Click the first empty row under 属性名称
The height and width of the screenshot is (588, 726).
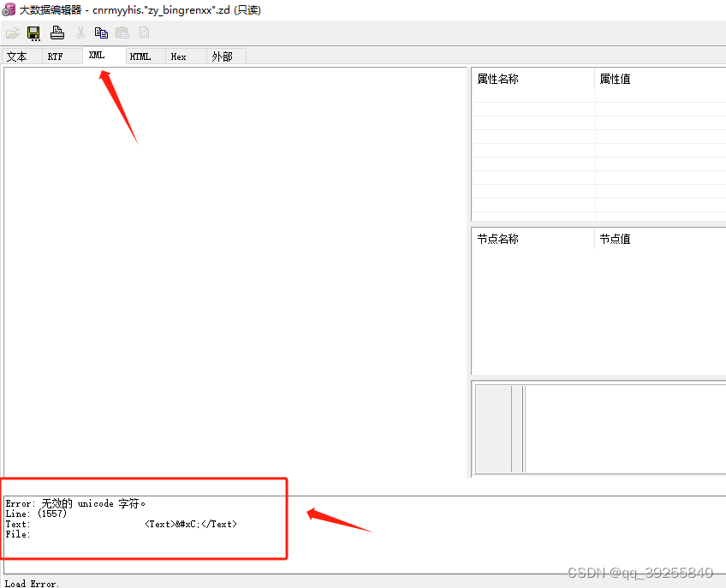pos(533,96)
